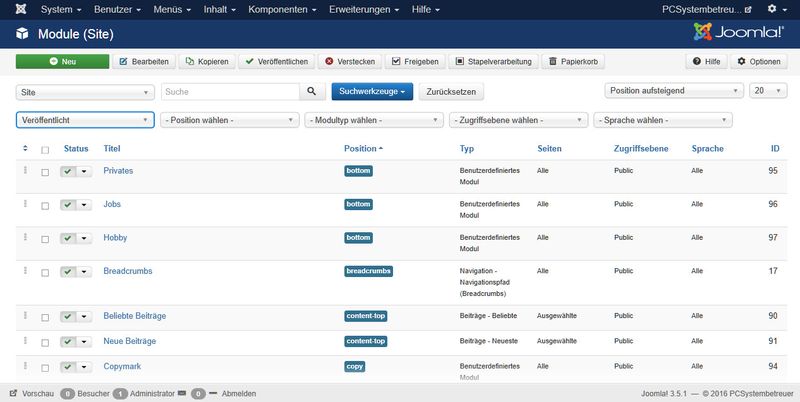Screen dimensions: 800x402
Task: Click the Joomla logo icon in the top bar
Action: click(x=21, y=9)
